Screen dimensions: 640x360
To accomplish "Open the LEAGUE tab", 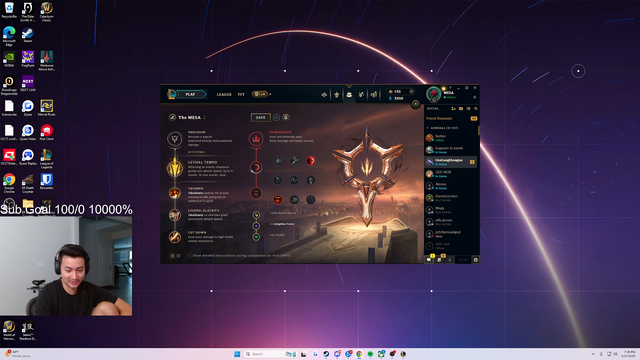I will coord(224,94).
